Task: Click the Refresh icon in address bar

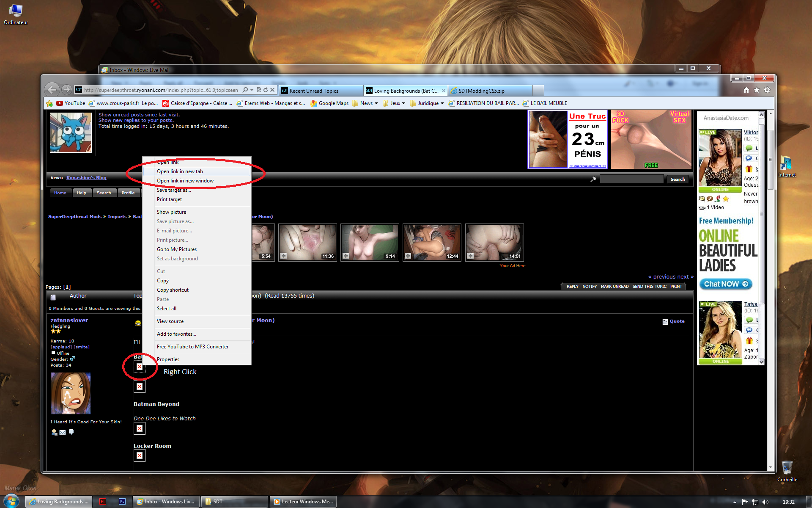Action: point(266,90)
